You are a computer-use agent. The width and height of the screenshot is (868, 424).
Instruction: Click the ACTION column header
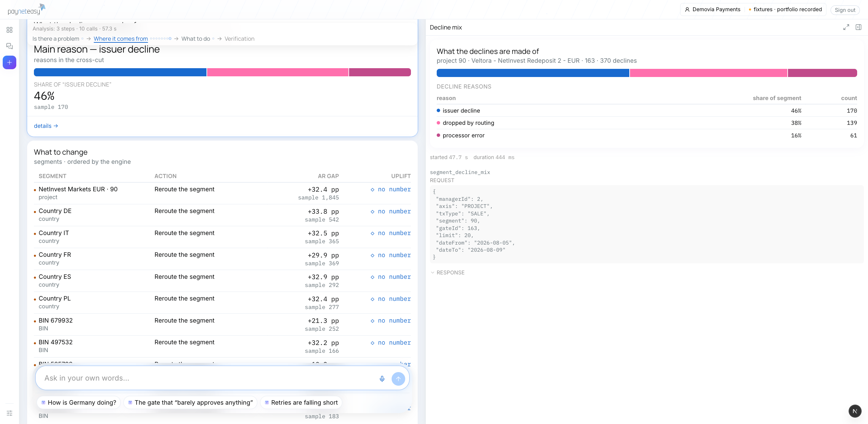point(165,176)
